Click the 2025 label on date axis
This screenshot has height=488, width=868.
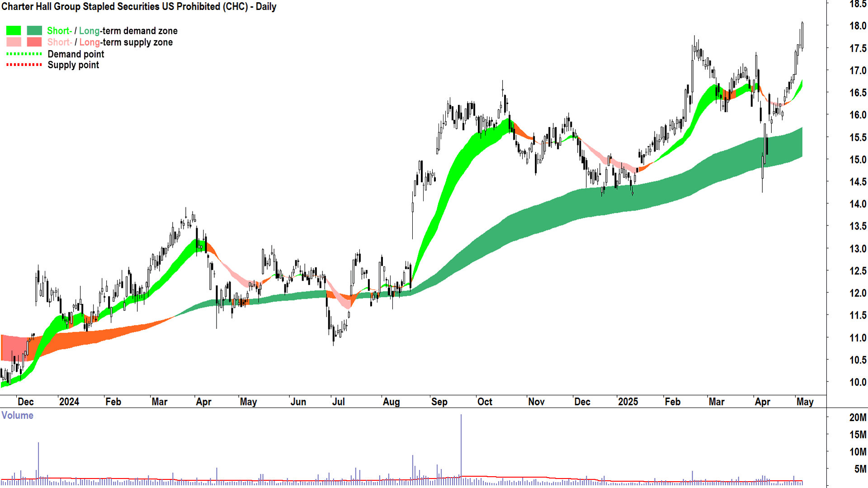coord(628,402)
